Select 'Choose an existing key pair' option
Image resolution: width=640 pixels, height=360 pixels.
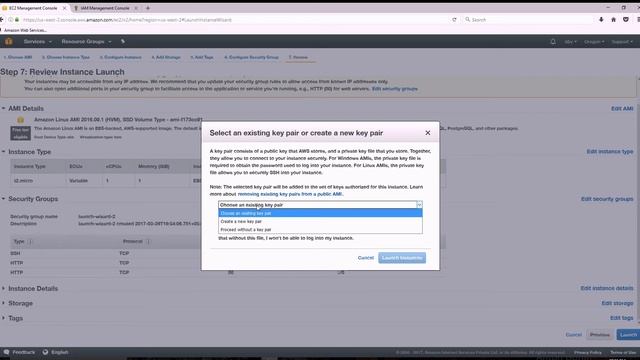pos(320,213)
